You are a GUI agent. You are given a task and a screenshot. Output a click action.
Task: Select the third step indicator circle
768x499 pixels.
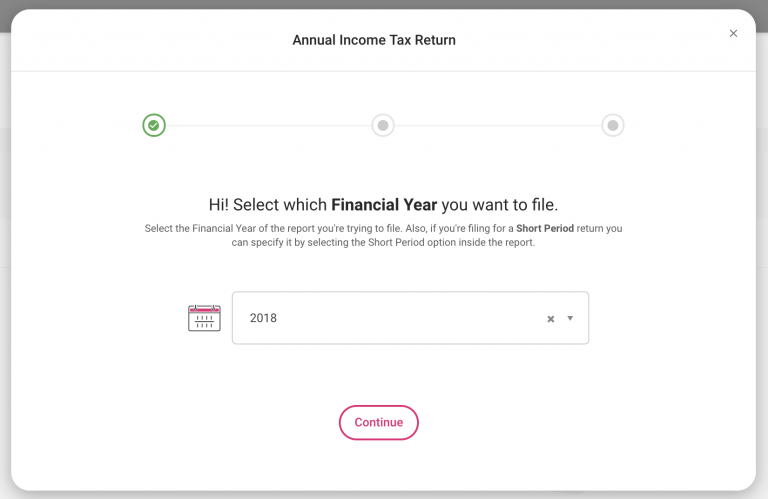click(613, 125)
